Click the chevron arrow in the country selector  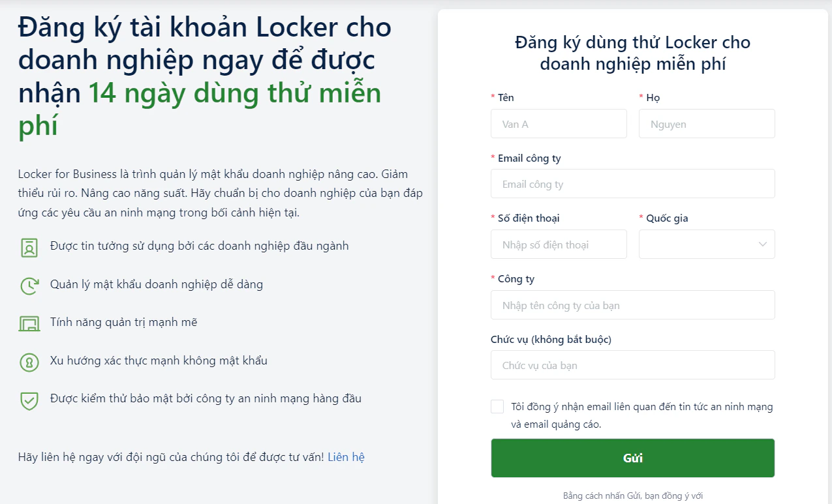pos(762,244)
